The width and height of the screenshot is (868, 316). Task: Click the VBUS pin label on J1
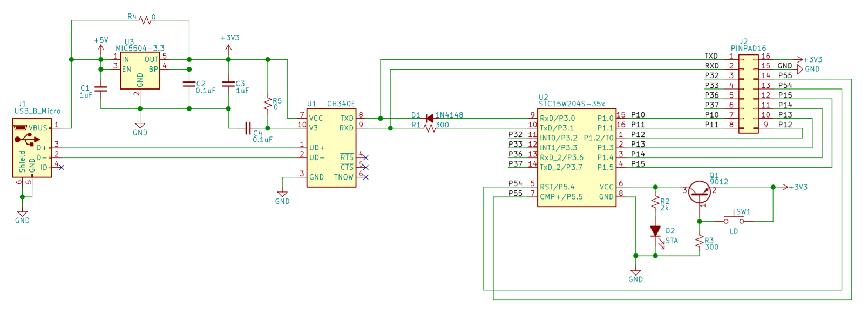pos(38,128)
